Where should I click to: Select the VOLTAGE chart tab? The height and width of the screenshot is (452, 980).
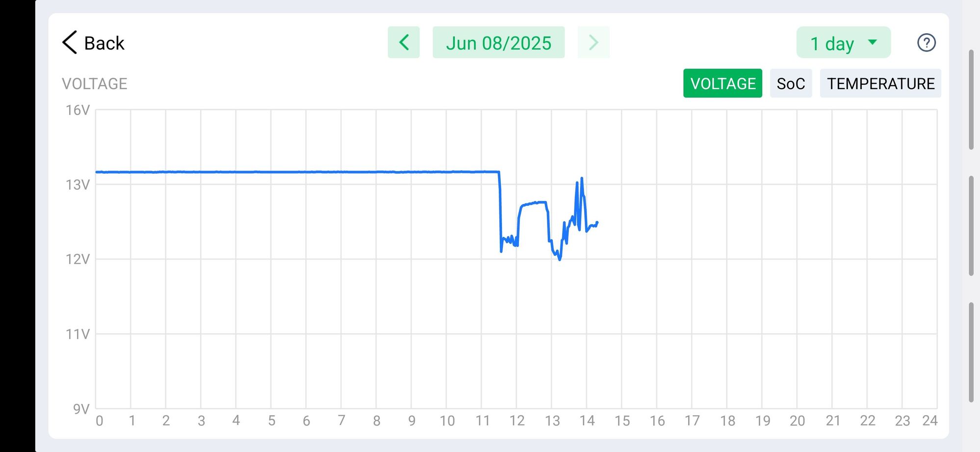click(x=722, y=83)
